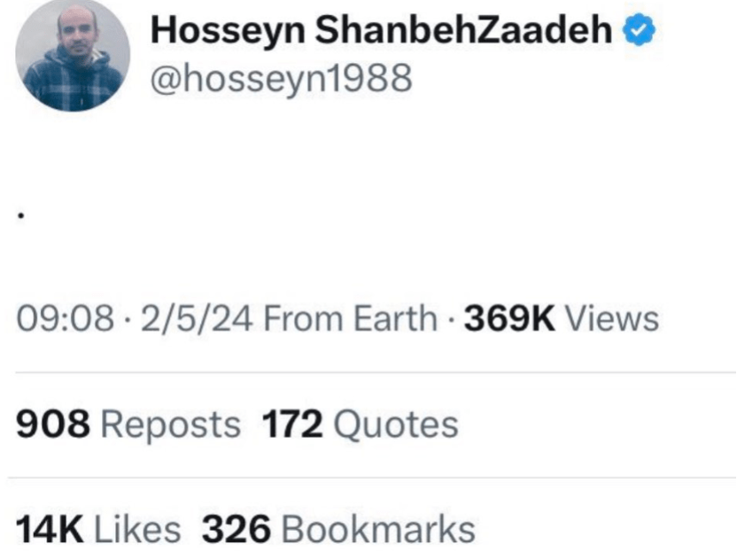Click the 908 repost count

tap(53, 425)
